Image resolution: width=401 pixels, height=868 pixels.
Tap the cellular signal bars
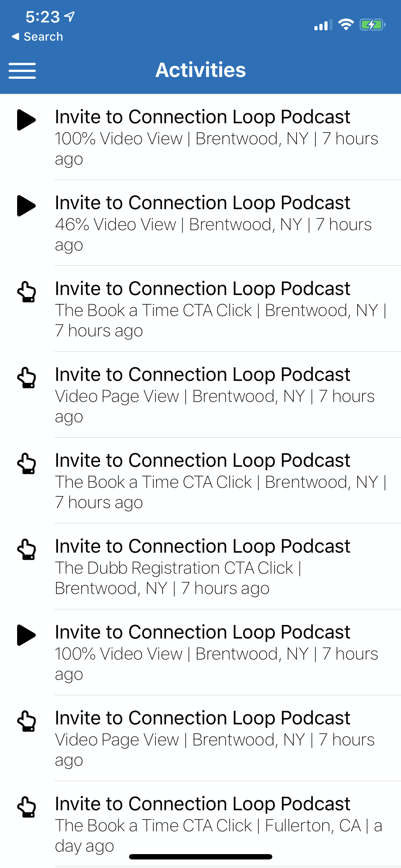(x=323, y=25)
